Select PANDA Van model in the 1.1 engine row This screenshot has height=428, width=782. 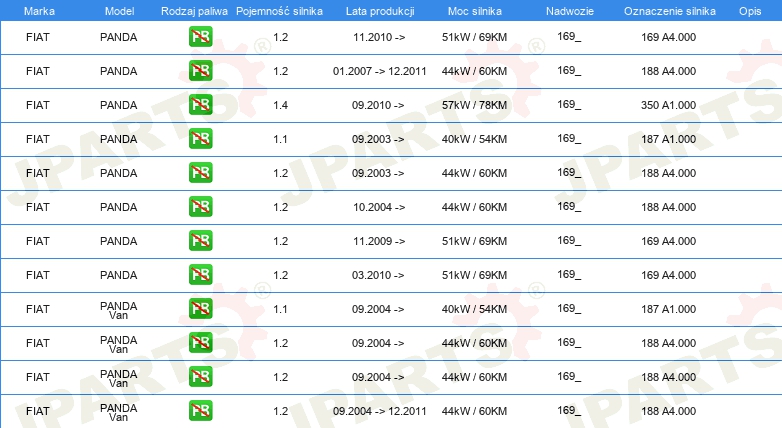118,310
